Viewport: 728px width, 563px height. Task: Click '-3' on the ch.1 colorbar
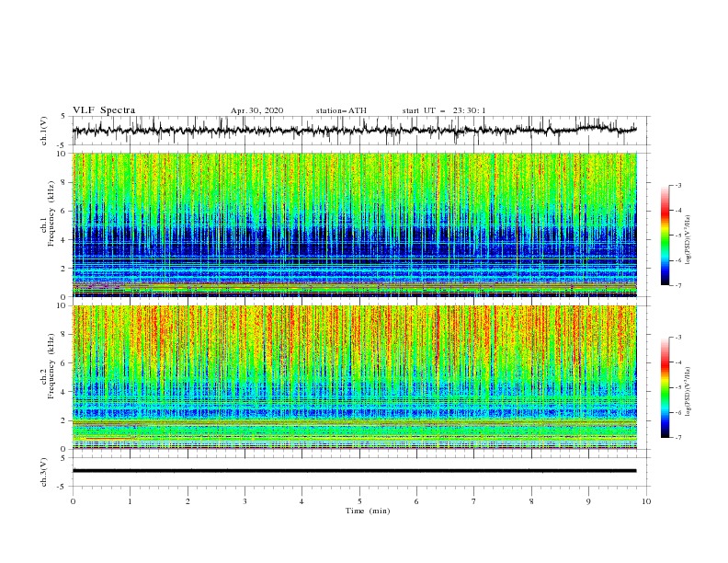677,185
